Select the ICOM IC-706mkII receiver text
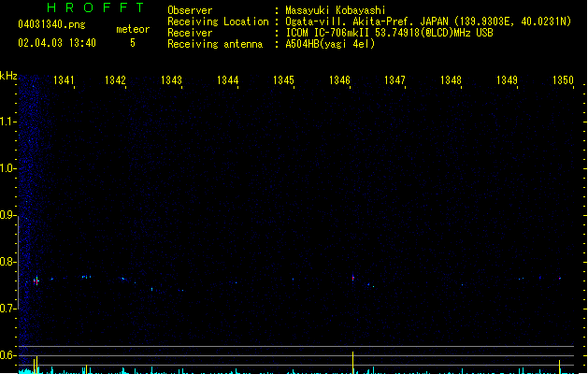The image size is (588, 374). (x=389, y=33)
